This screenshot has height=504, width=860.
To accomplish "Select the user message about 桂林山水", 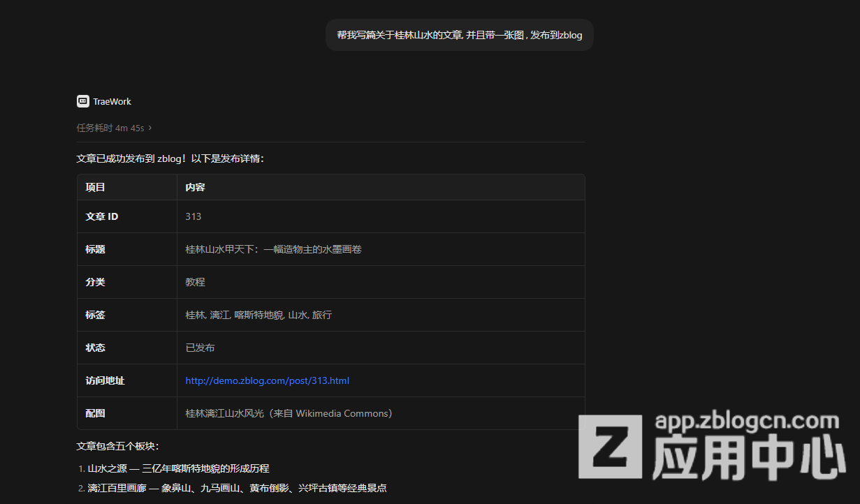I will pyautogui.click(x=459, y=35).
